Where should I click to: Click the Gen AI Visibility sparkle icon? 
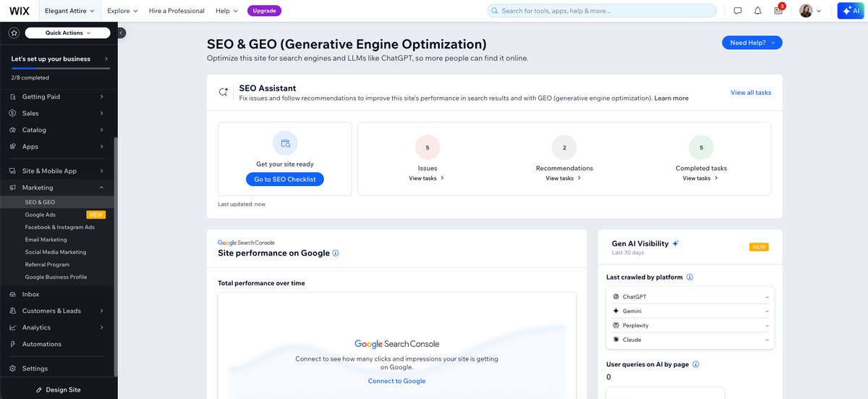[676, 244]
